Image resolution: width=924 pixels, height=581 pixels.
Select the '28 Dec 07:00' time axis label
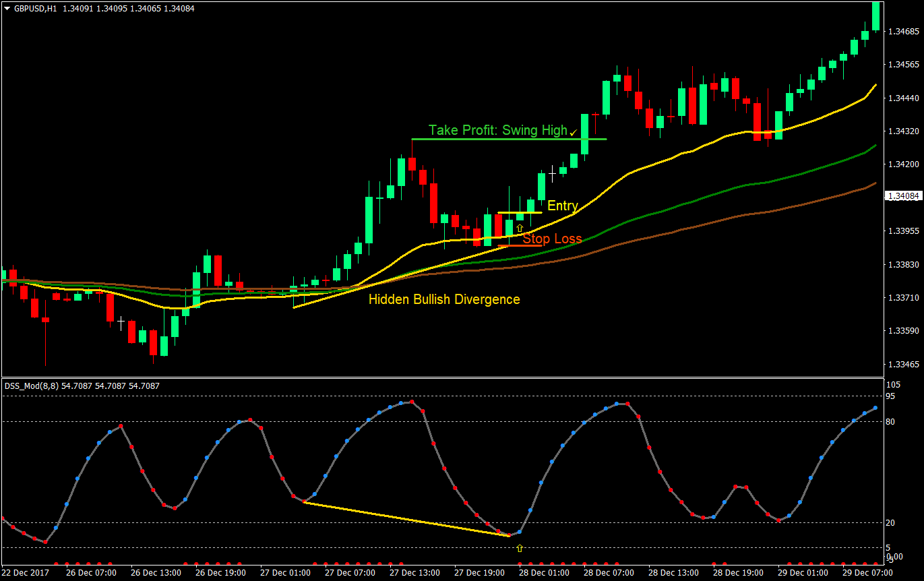pos(609,573)
